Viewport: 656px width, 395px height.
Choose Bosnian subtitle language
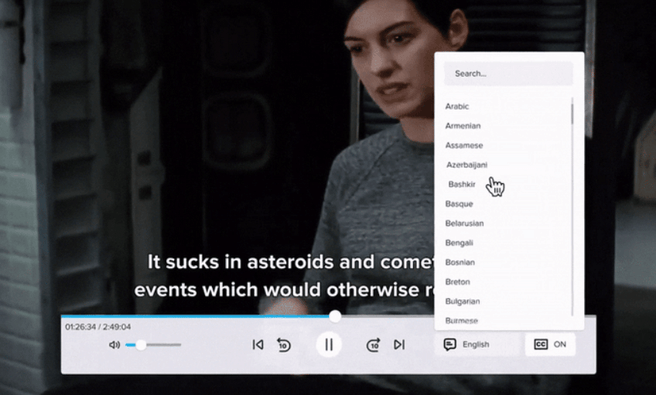pyautogui.click(x=460, y=262)
